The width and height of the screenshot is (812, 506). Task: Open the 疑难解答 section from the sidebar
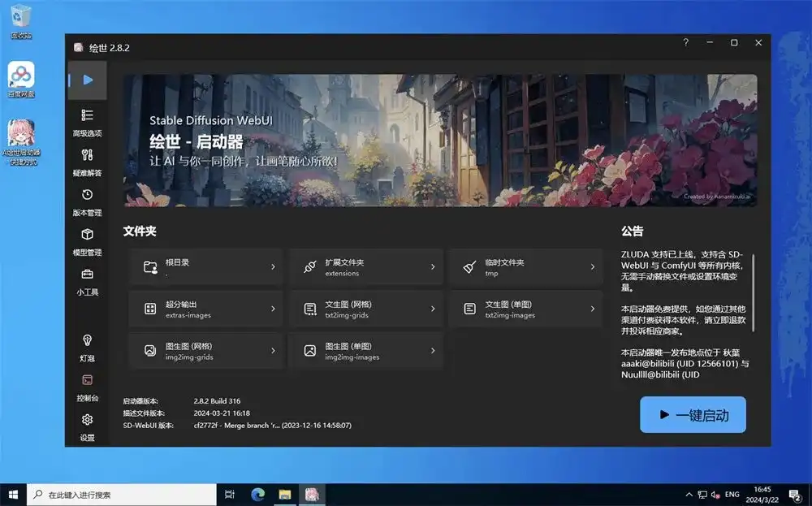[x=87, y=162]
